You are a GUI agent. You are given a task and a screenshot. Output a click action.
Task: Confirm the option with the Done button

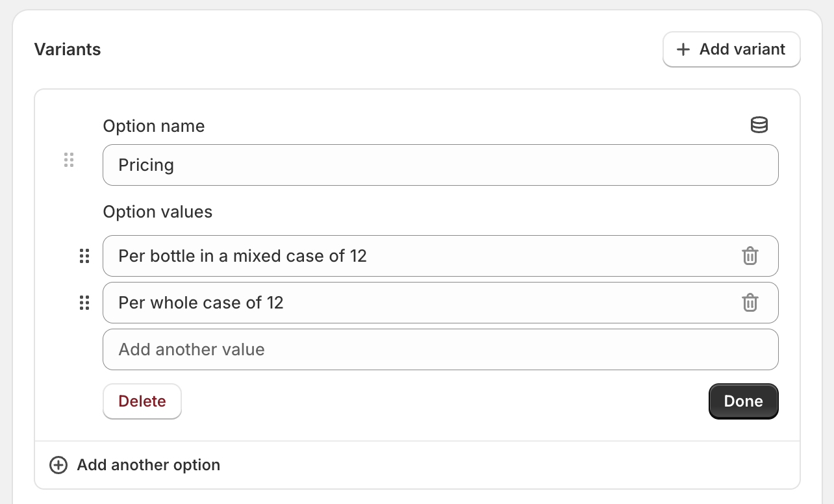pos(744,401)
